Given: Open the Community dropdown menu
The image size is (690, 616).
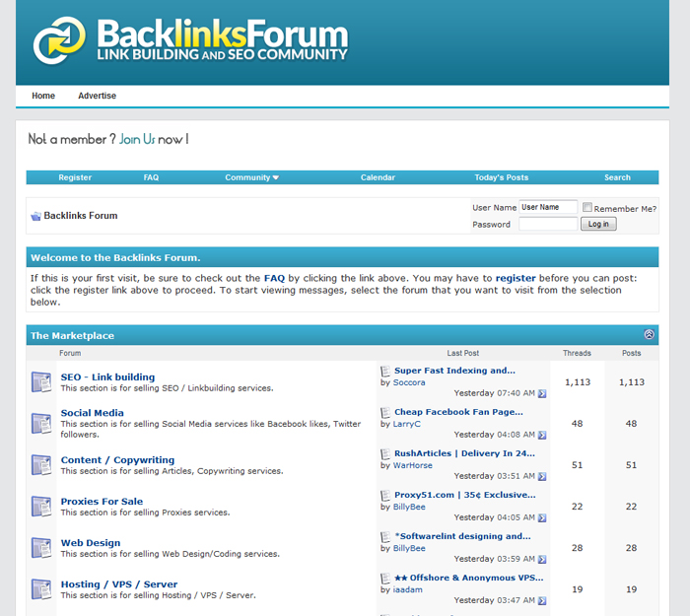Looking at the screenshot, I should tap(251, 177).
